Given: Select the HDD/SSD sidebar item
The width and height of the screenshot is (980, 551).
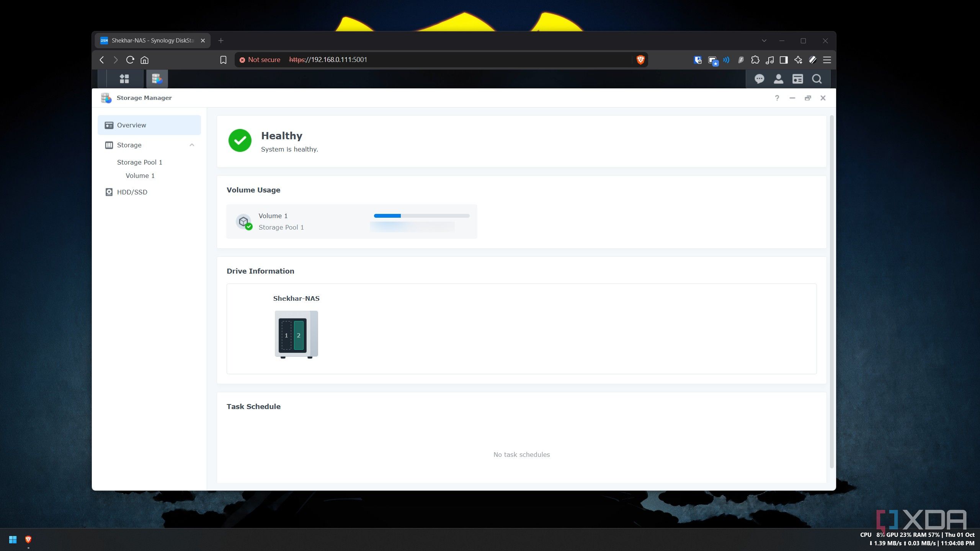Looking at the screenshot, I should [149, 192].
